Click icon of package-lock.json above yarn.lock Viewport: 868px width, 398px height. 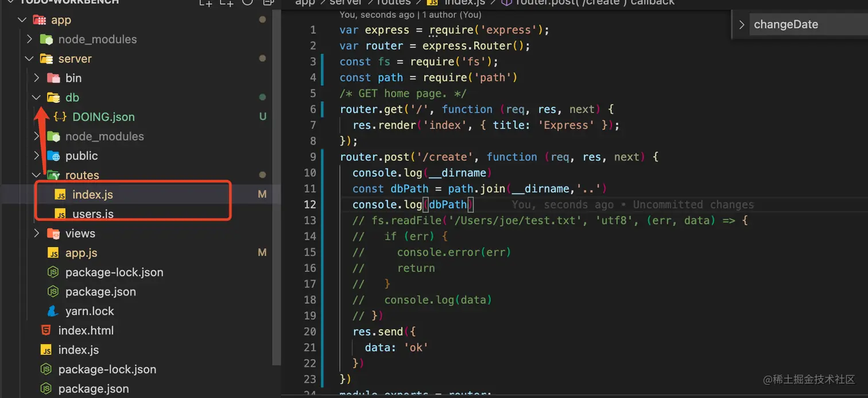tap(53, 272)
